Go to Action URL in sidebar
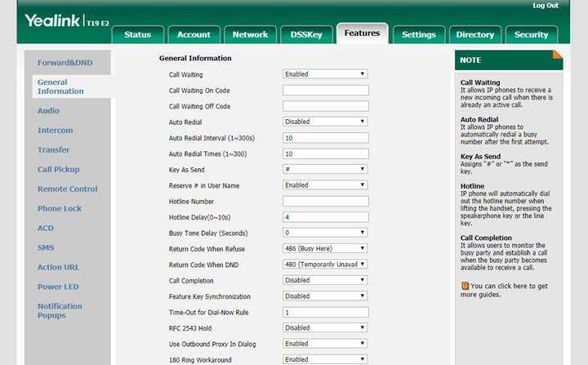Image resolution: width=588 pixels, height=365 pixels. coord(58,267)
